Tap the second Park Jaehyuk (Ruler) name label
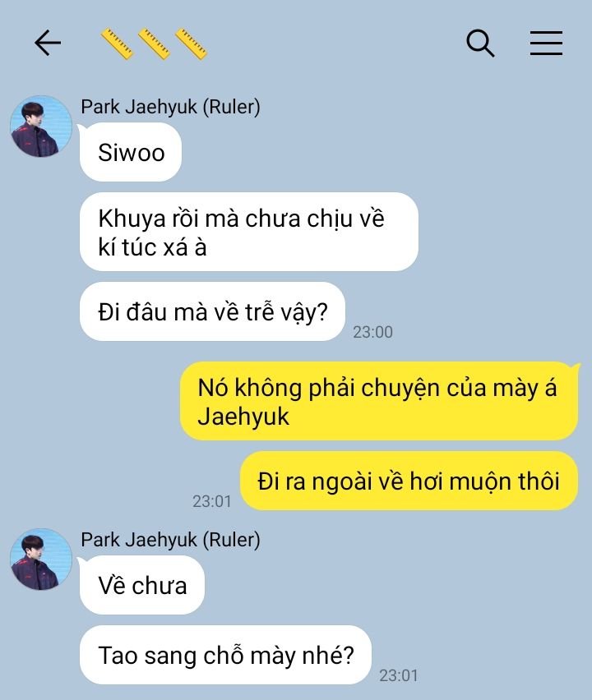 point(170,540)
